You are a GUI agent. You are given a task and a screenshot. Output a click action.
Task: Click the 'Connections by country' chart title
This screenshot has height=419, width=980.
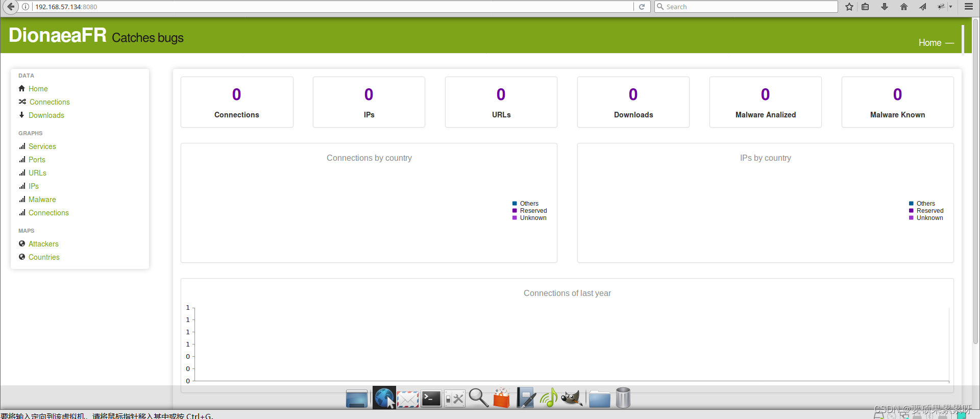point(369,158)
